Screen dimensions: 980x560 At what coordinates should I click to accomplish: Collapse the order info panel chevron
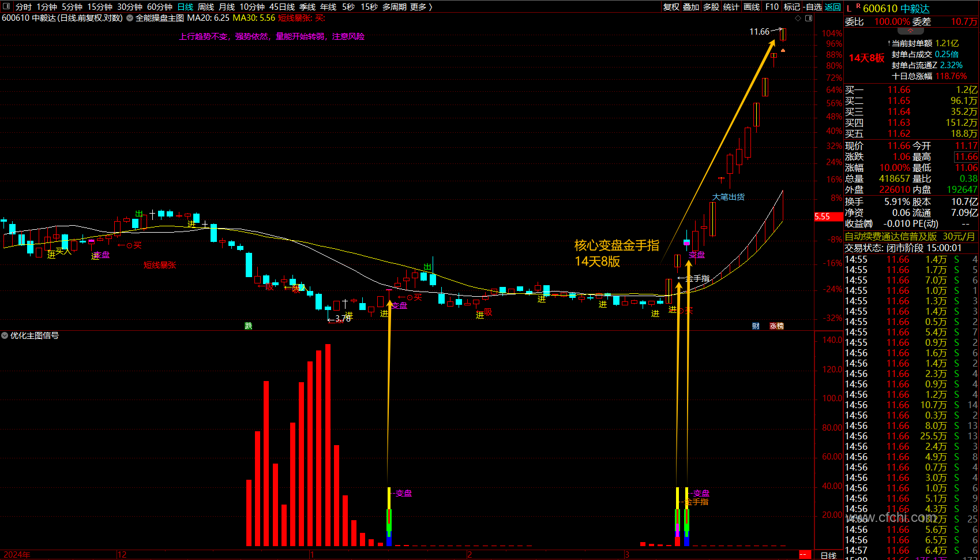point(911,31)
